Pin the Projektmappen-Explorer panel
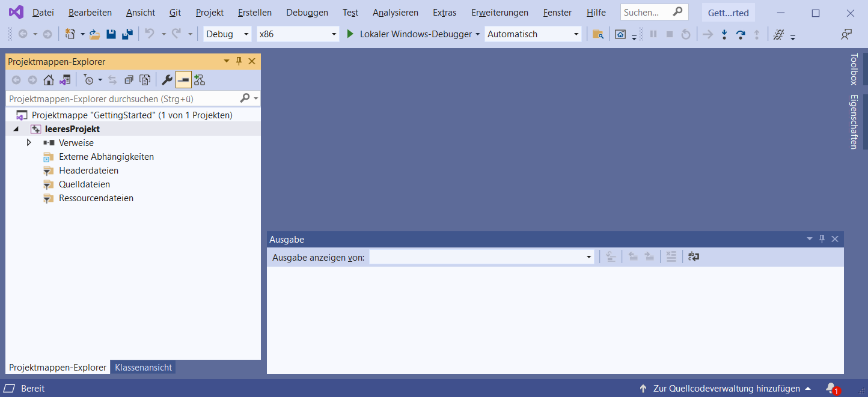The height and width of the screenshot is (397, 868). click(239, 61)
